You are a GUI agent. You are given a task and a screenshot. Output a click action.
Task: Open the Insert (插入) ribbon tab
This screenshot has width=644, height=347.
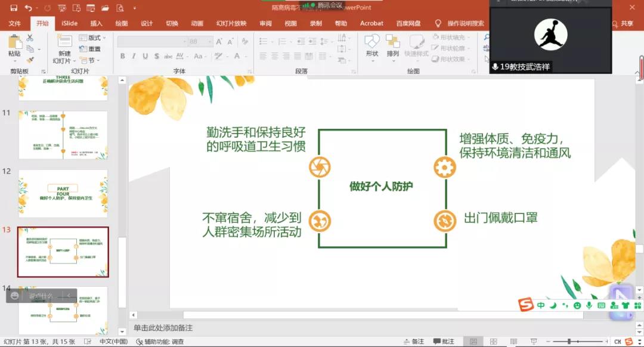pyautogui.click(x=96, y=23)
